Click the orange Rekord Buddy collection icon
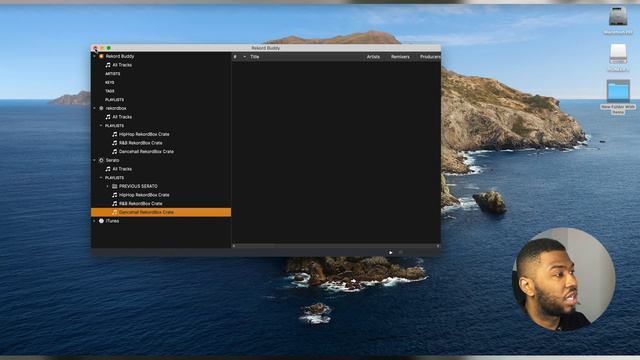 [x=101, y=56]
